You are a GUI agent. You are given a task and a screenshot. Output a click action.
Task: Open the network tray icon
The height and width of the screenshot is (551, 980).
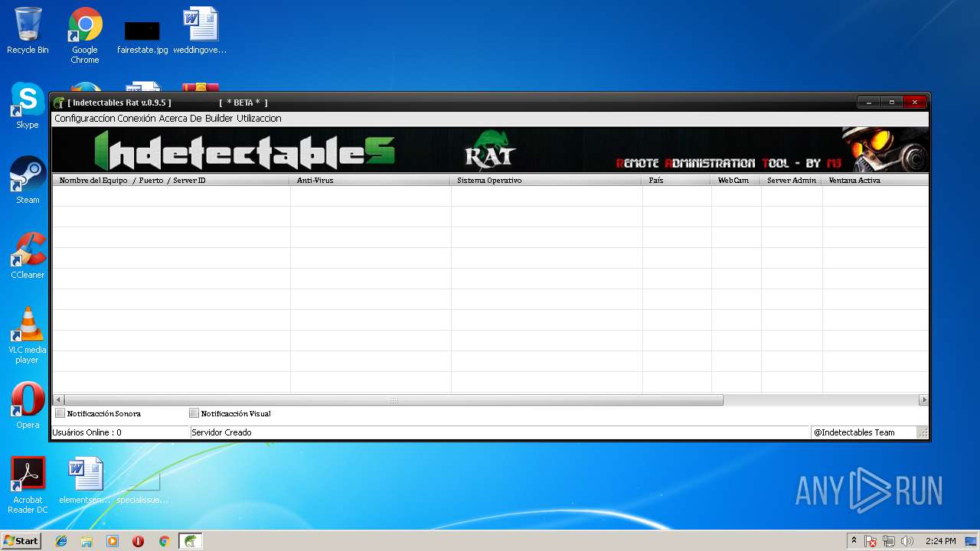point(889,541)
